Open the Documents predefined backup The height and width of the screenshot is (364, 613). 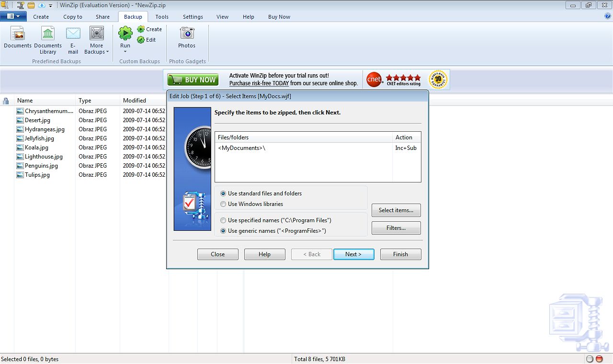(x=18, y=38)
